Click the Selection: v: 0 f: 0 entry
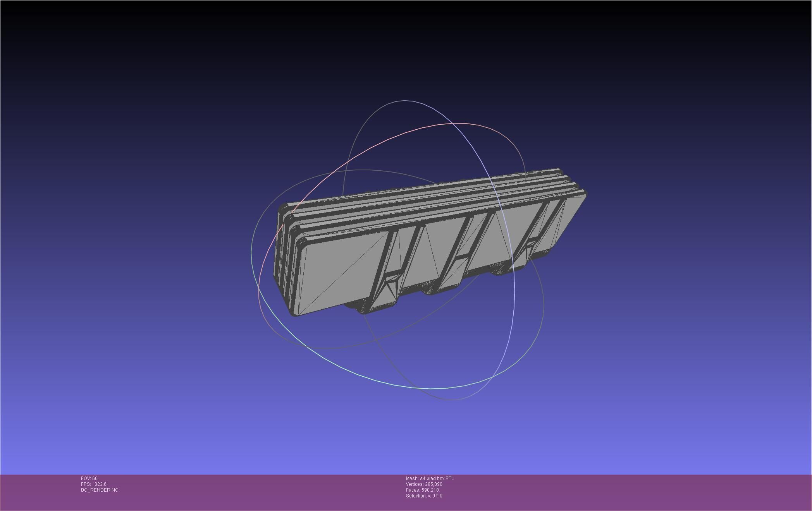The image size is (812, 511). 424,496
